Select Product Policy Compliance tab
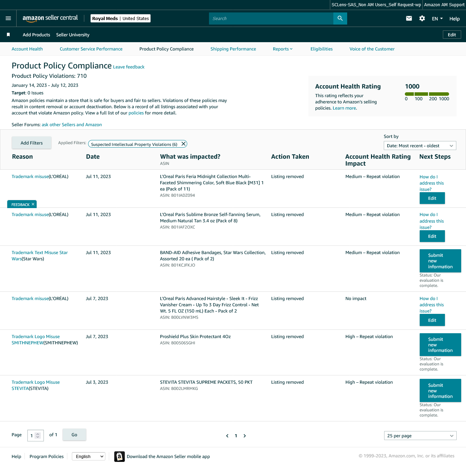The height and width of the screenshot is (476, 466). pos(167,49)
